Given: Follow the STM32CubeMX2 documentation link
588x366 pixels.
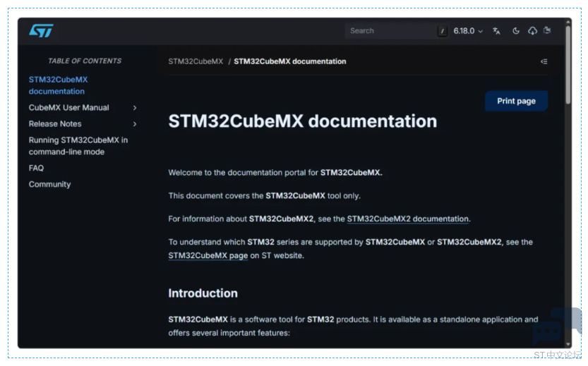Looking at the screenshot, I should pos(407,219).
